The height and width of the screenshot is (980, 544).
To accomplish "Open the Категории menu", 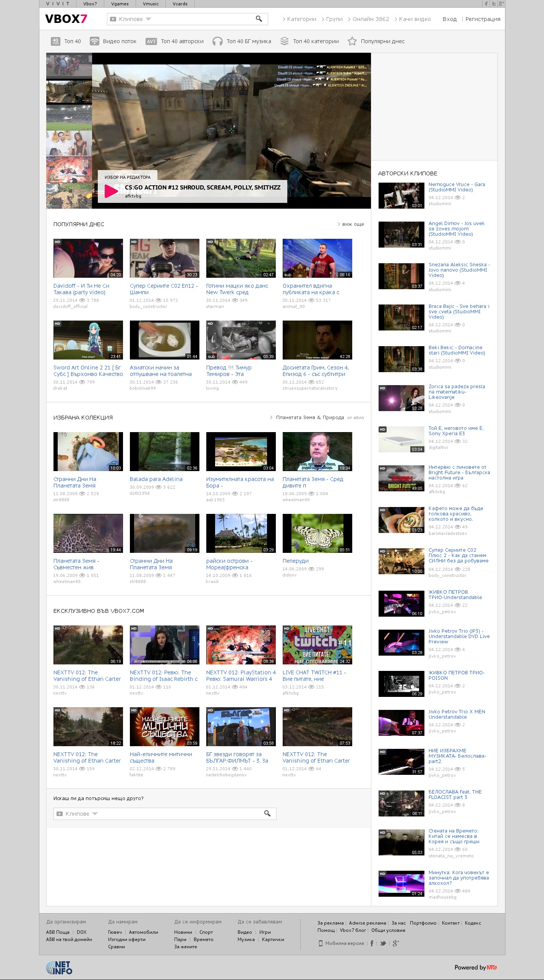I will point(299,19).
